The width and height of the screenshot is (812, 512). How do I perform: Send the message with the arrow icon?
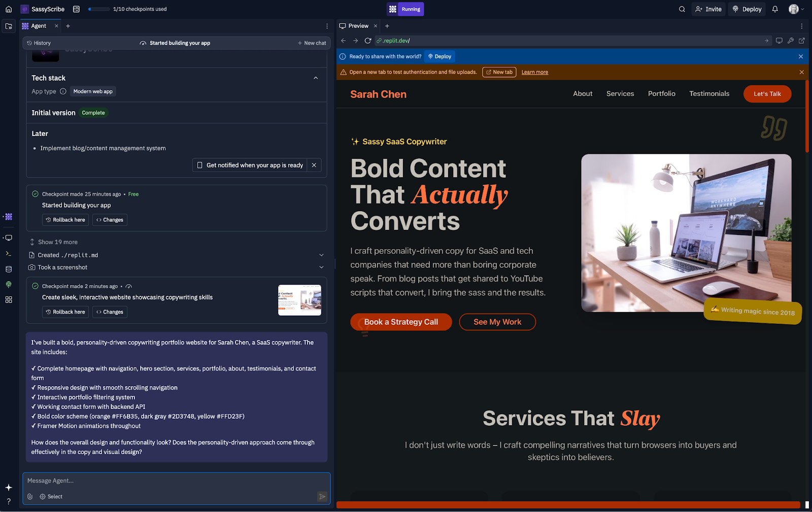point(322,496)
